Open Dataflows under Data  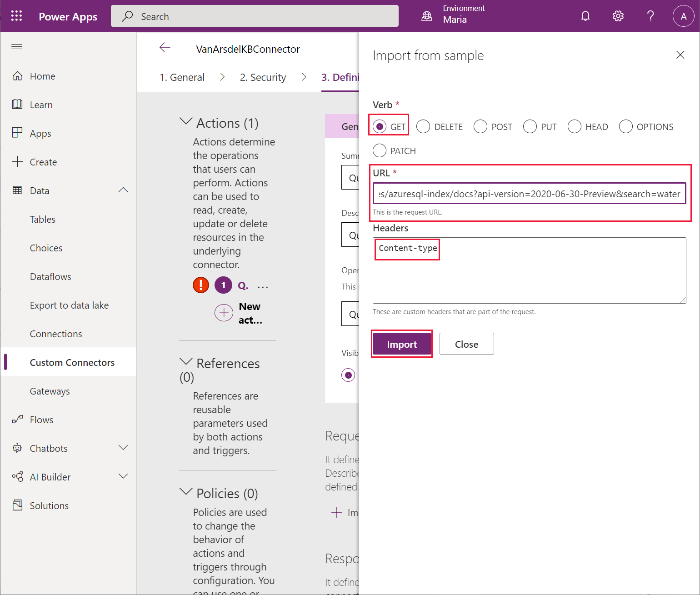tap(50, 276)
